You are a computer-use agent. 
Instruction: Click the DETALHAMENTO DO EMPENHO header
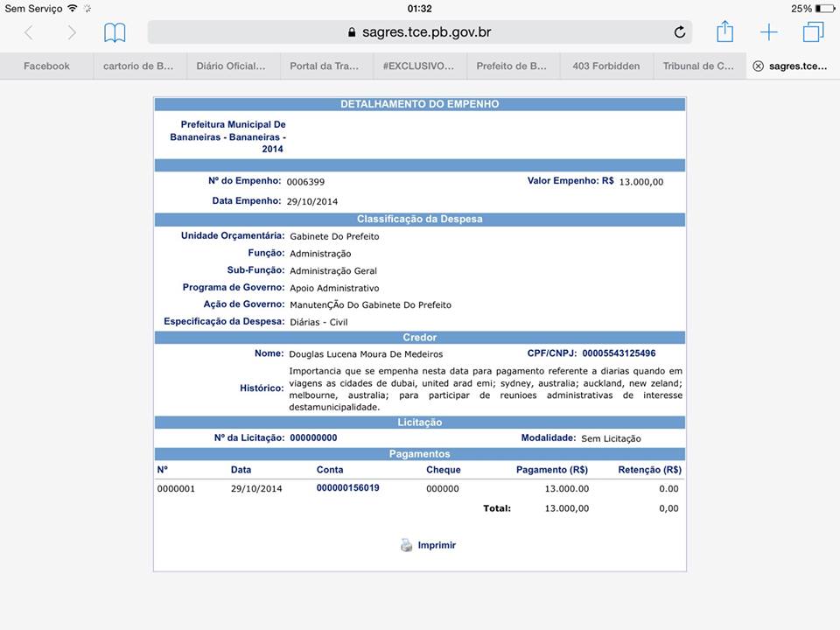(x=419, y=104)
